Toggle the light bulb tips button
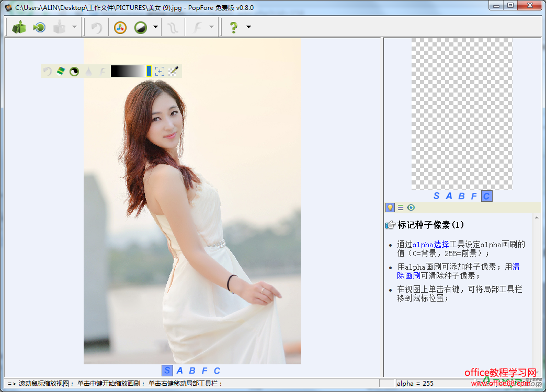Screen dimensions: 546x392 click(x=390, y=207)
